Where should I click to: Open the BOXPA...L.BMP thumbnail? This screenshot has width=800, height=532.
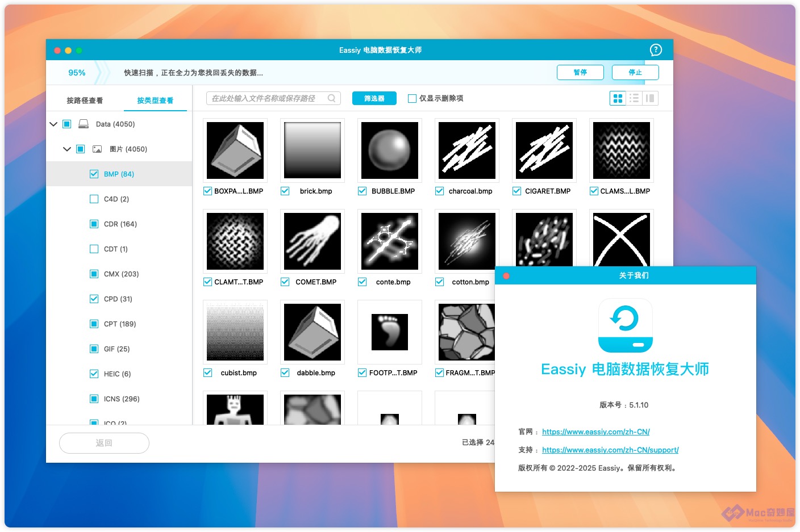click(x=235, y=150)
